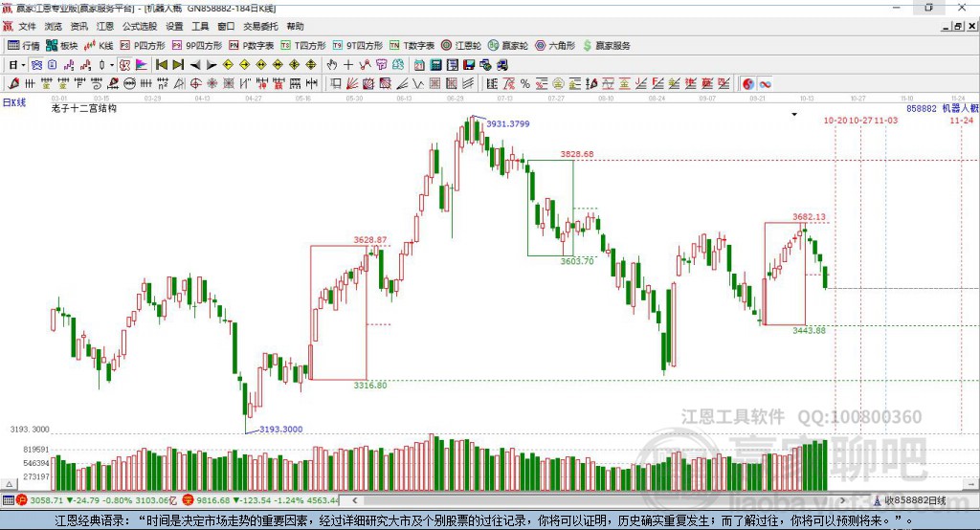Open the 行情 quotes view
Image resolution: width=980 pixels, height=530 pixels.
pyautogui.click(x=23, y=46)
